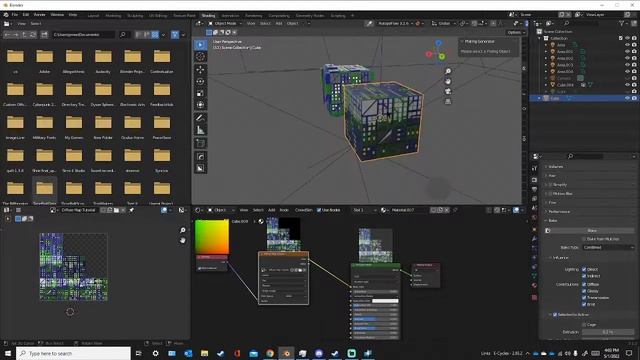Select the Cursor tool in viewport toolbar
The image size is (640, 360).
[x=200, y=56]
